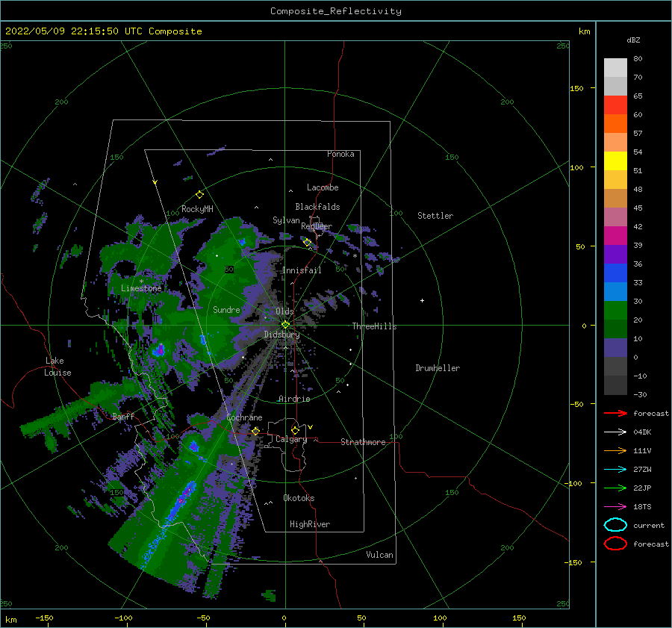Click the Drumheller label
Screen dimensions: 672x628
pos(437,368)
